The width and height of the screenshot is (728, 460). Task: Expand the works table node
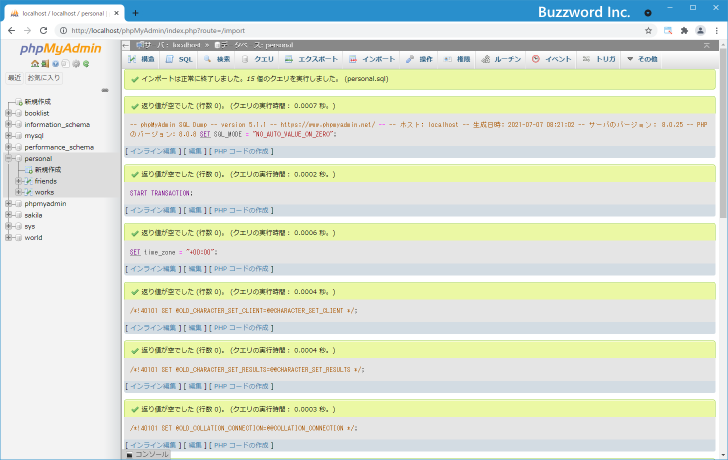coord(19,192)
